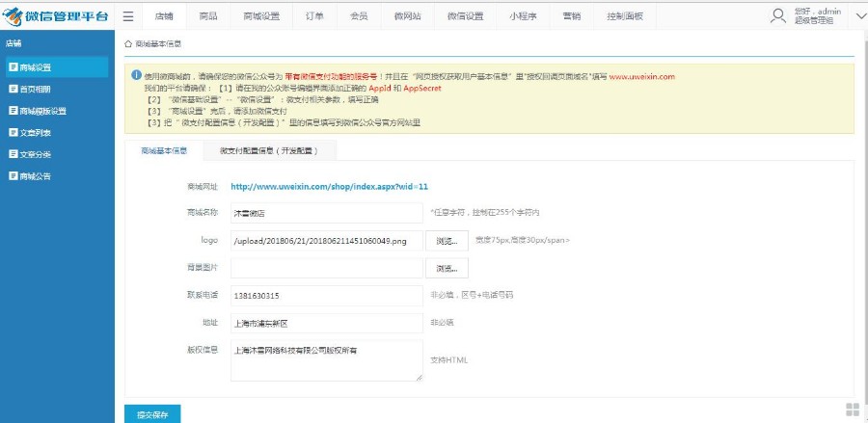Open the 小程序 top menu
Screen dimensions: 868x423
523,16
